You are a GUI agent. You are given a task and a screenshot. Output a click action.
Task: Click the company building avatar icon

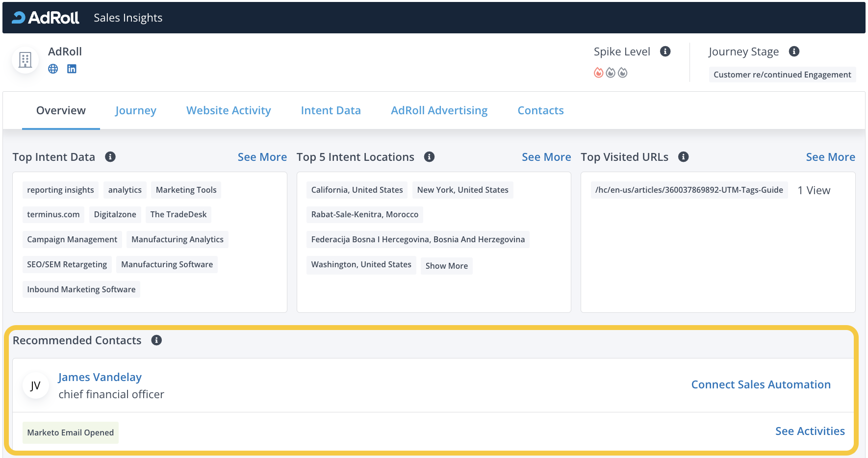coord(25,60)
